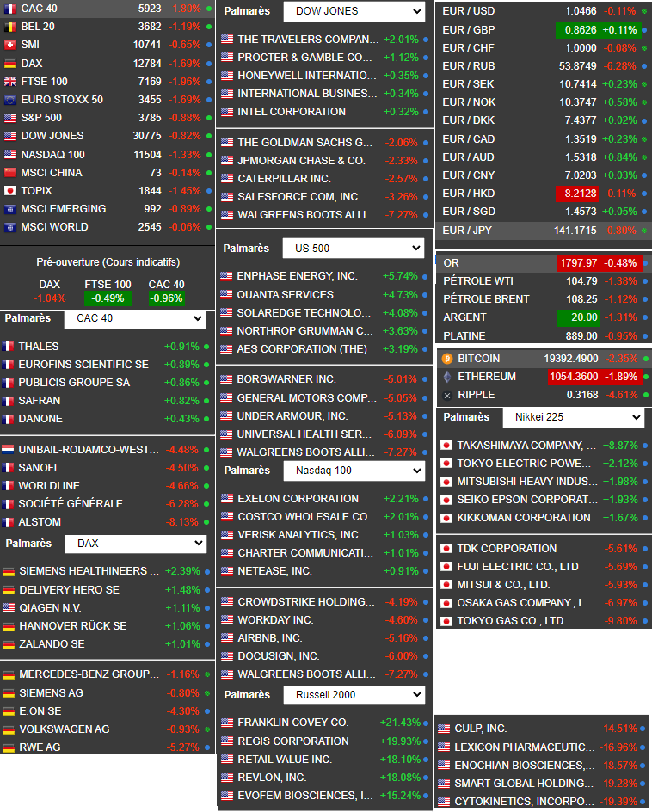Open the EUR / USD currency pair

pos(469,11)
